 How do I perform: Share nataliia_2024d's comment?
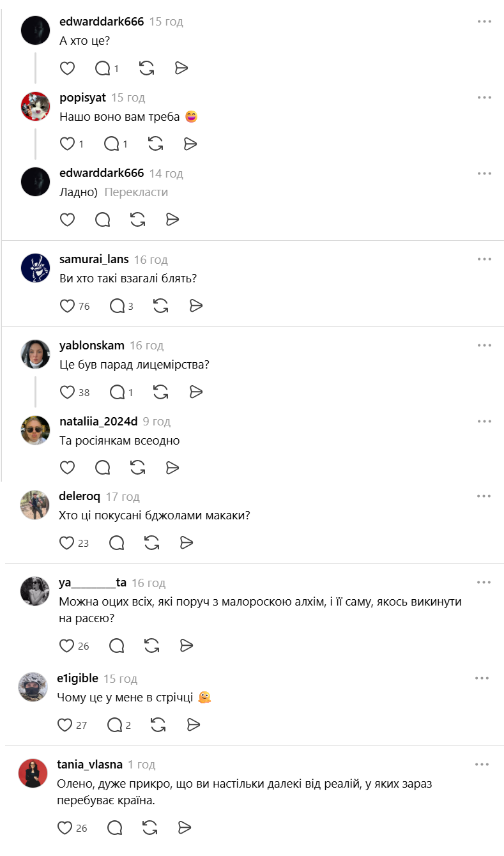[x=172, y=468]
